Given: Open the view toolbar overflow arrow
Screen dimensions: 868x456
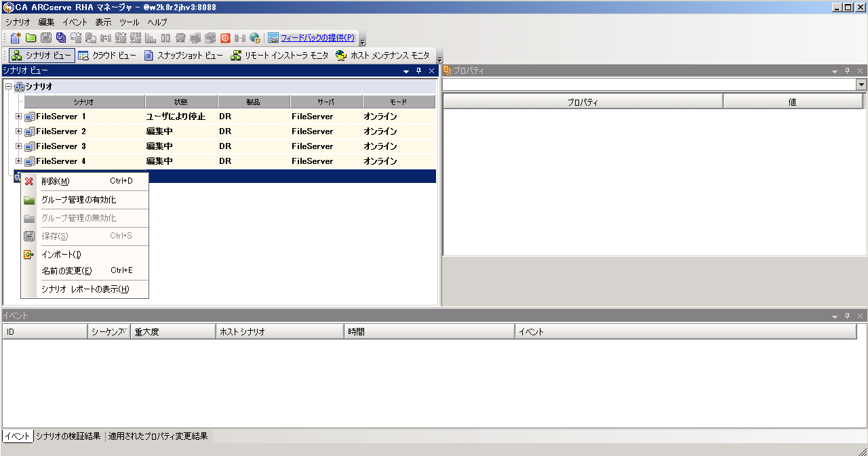Looking at the screenshot, I should click(x=439, y=60).
